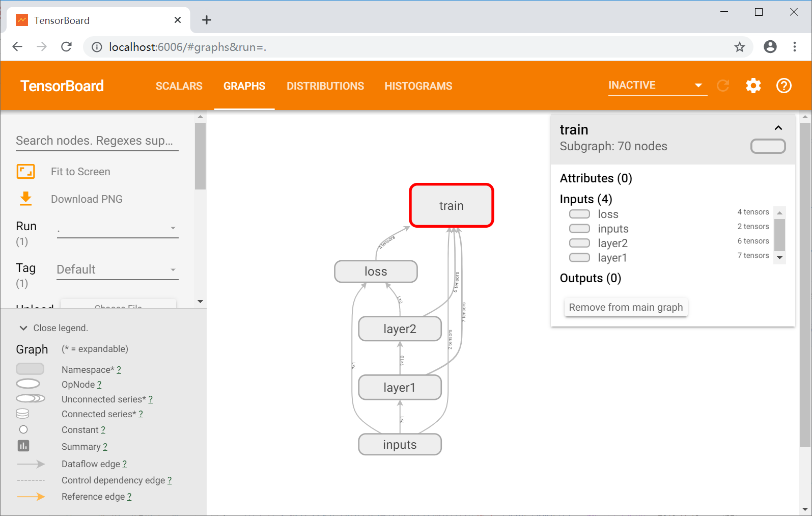The width and height of the screenshot is (812, 516).
Task: Open TensorBoard settings gear
Action: pos(753,86)
